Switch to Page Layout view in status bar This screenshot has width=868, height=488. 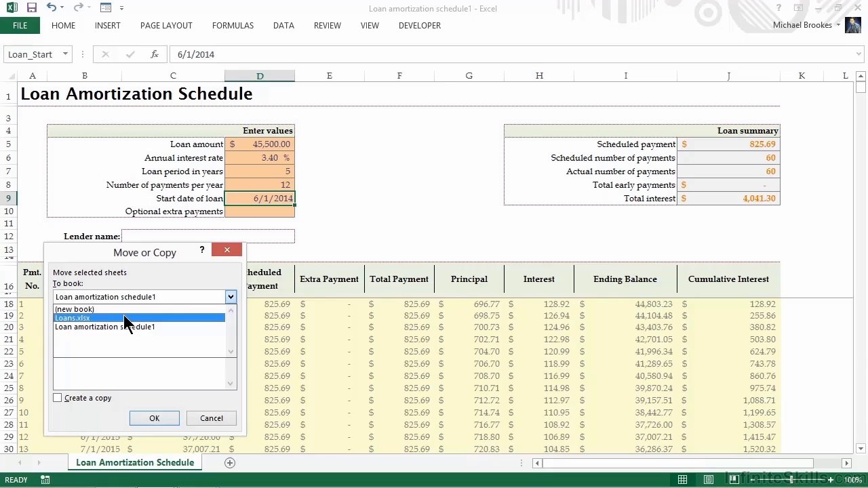pos(708,480)
